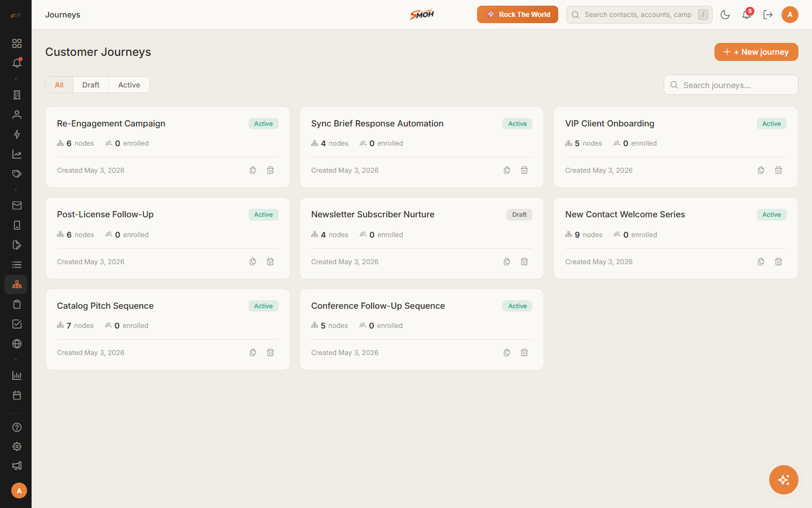Open the email envelope icon in sidebar
The image size is (812, 508).
(x=17, y=205)
